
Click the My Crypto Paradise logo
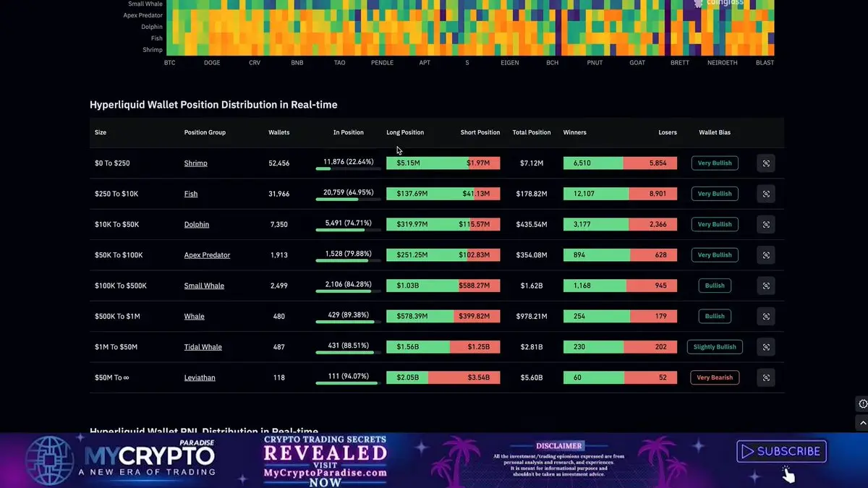pos(119,459)
